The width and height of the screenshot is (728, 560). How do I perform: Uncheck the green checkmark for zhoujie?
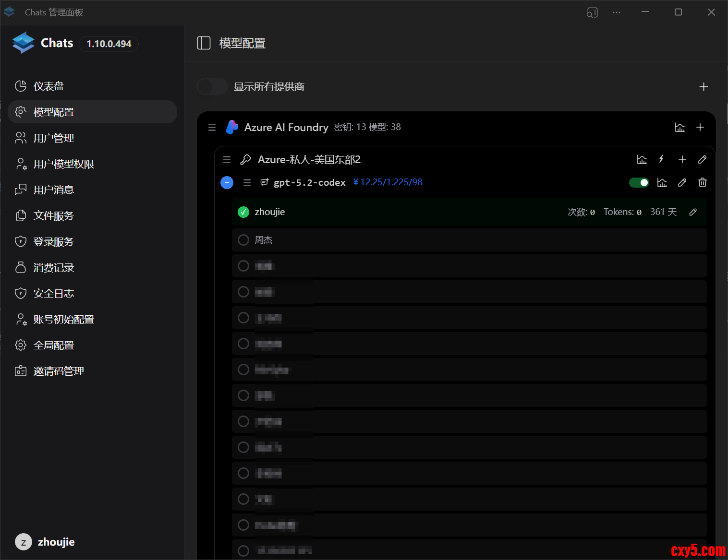[243, 212]
